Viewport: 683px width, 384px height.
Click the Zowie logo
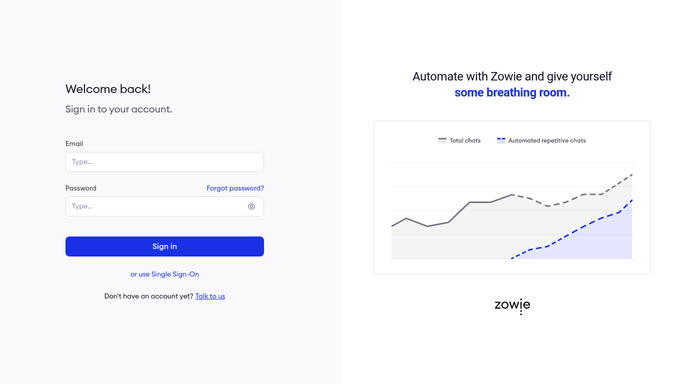click(x=512, y=306)
